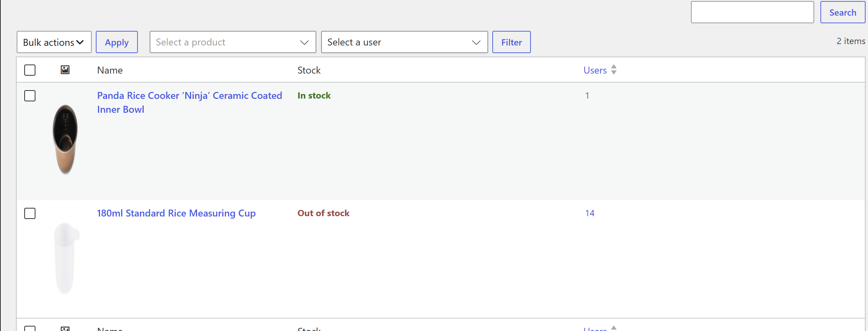Image resolution: width=868 pixels, height=331 pixels.
Task: Click the Users column sort arrows
Action: 614,69
